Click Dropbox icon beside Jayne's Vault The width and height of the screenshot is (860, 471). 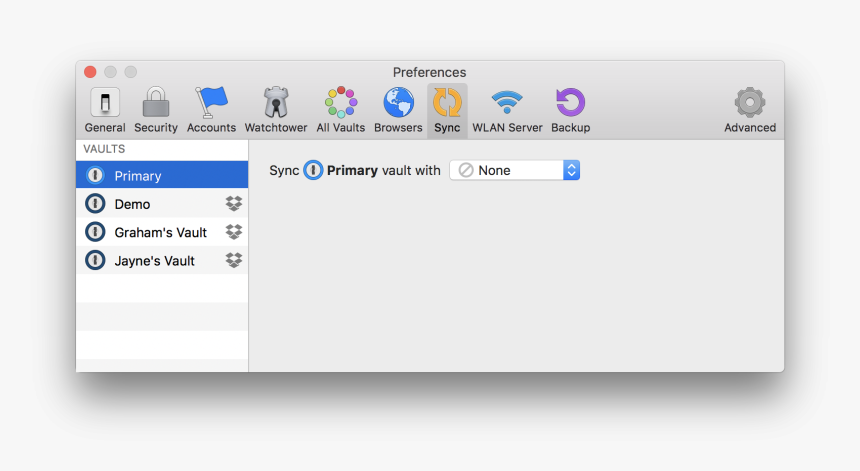pos(234,260)
